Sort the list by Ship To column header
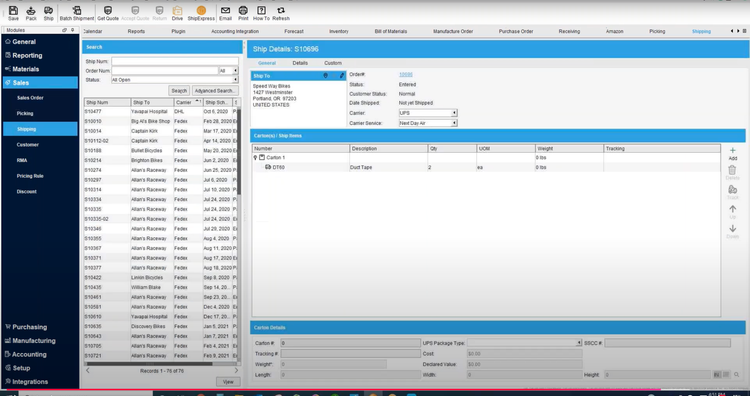Screen dimensions: 750x396 pyautogui.click(x=152, y=102)
